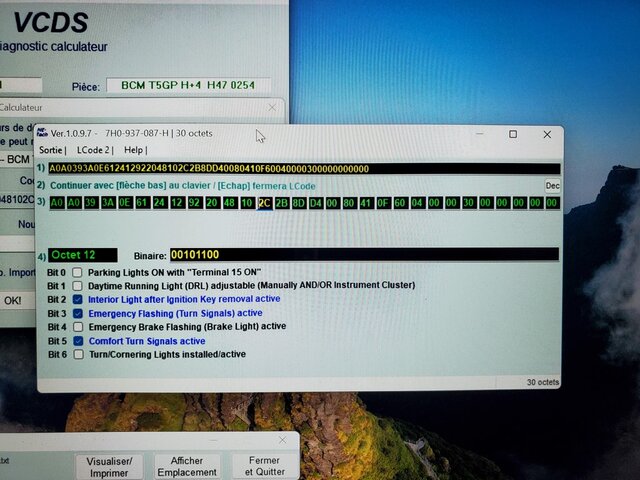Select byte cell 30

tap(469, 203)
